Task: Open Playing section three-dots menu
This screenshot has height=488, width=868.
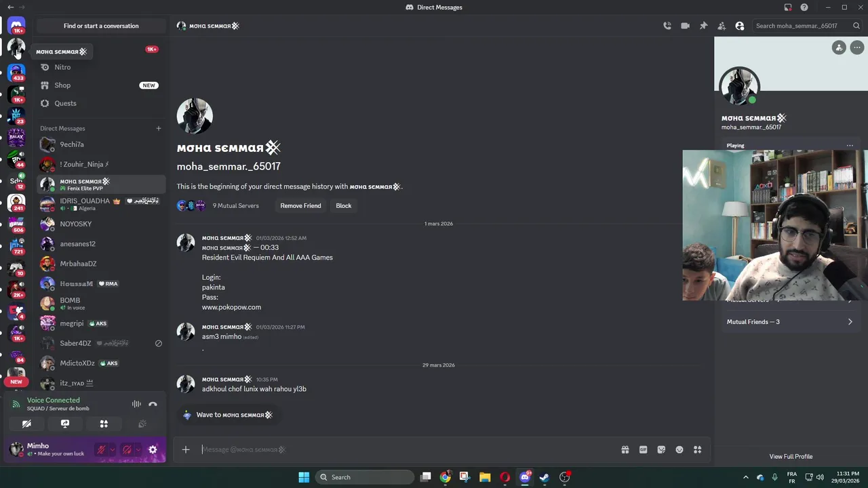Action: click(x=850, y=145)
